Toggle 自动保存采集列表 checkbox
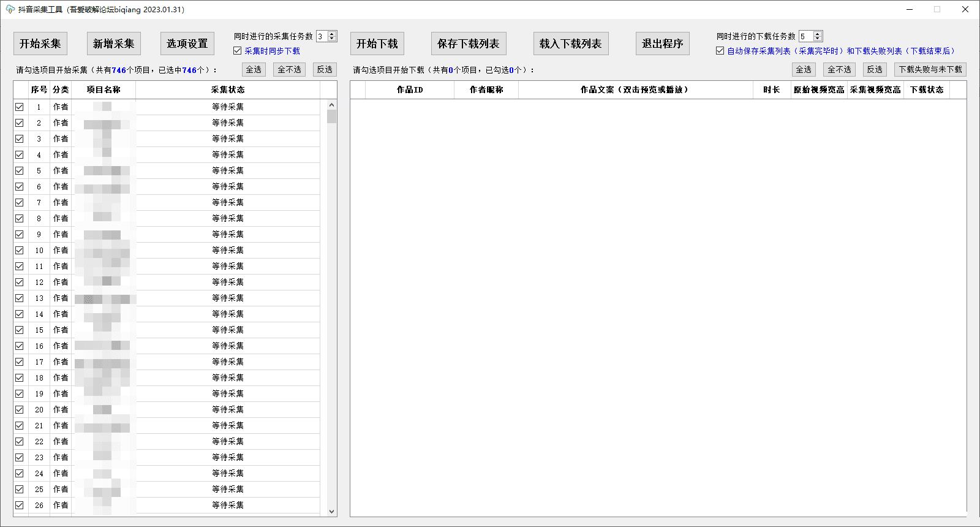 coord(720,51)
